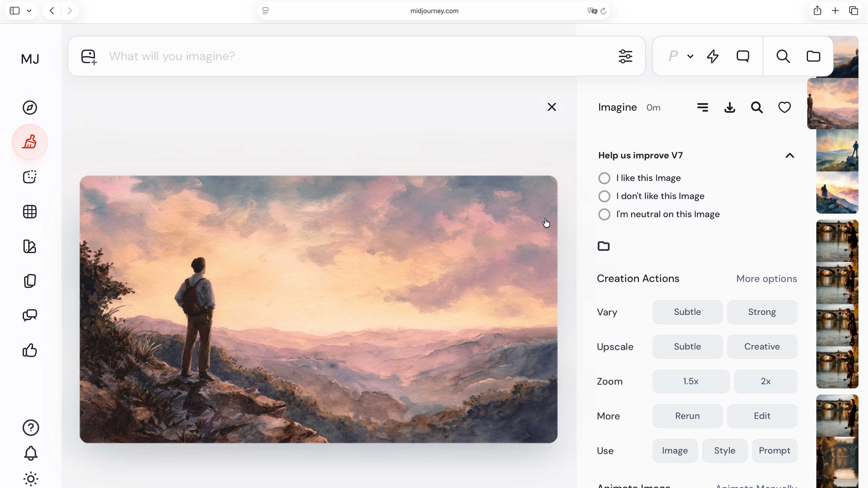The height and width of the screenshot is (488, 868).
Task: Expand the Safari sidebar options chevron
Action: click(x=29, y=11)
